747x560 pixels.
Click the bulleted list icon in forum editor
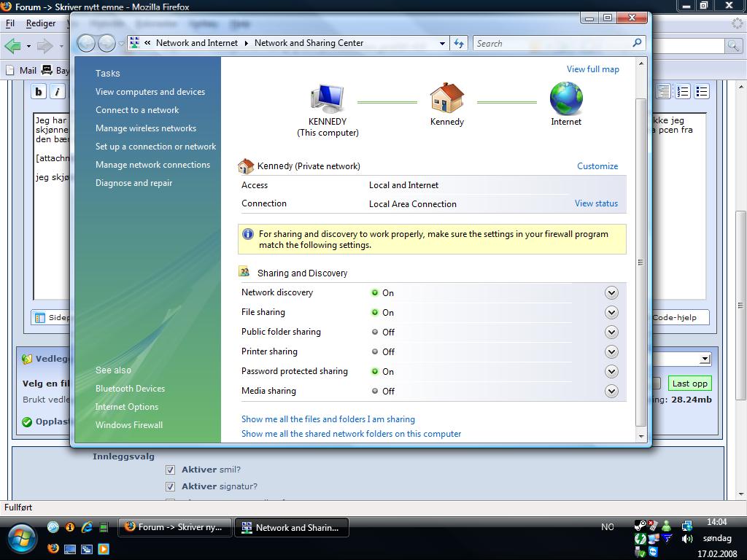click(x=702, y=91)
